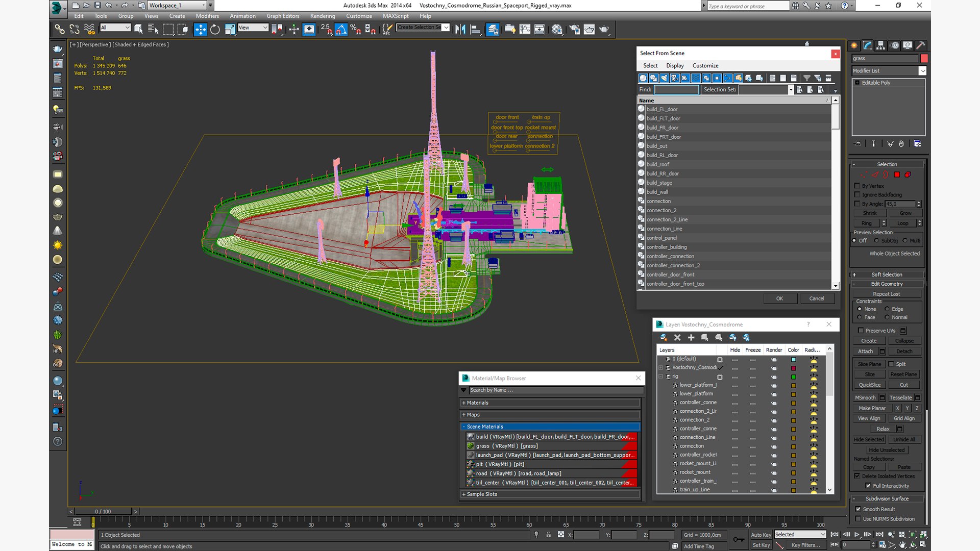Open the Rendering menu
The width and height of the screenshot is (980, 551).
[323, 16]
